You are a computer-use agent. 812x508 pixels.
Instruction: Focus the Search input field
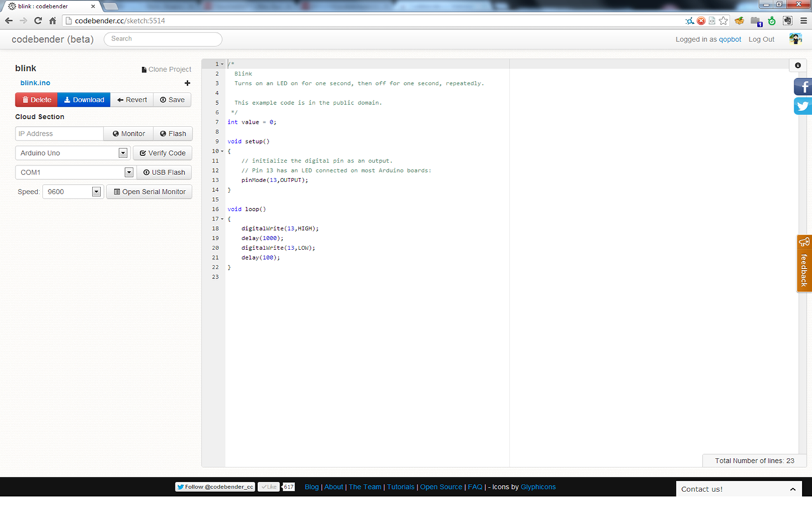pos(163,39)
